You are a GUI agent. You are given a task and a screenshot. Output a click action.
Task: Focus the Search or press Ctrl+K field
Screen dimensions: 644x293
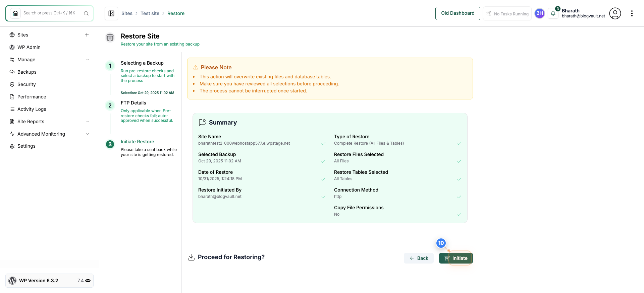49,13
